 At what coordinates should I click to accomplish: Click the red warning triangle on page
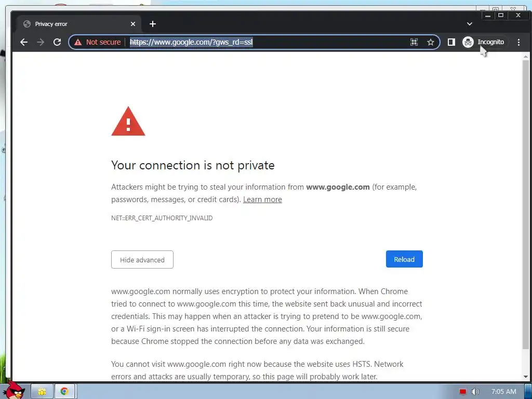click(x=128, y=122)
